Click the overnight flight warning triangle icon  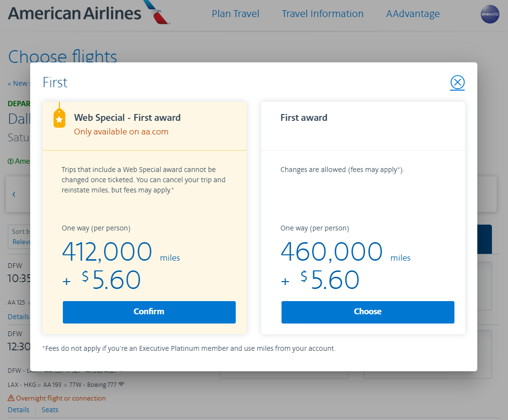pyautogui.click(x=11, y=398)
